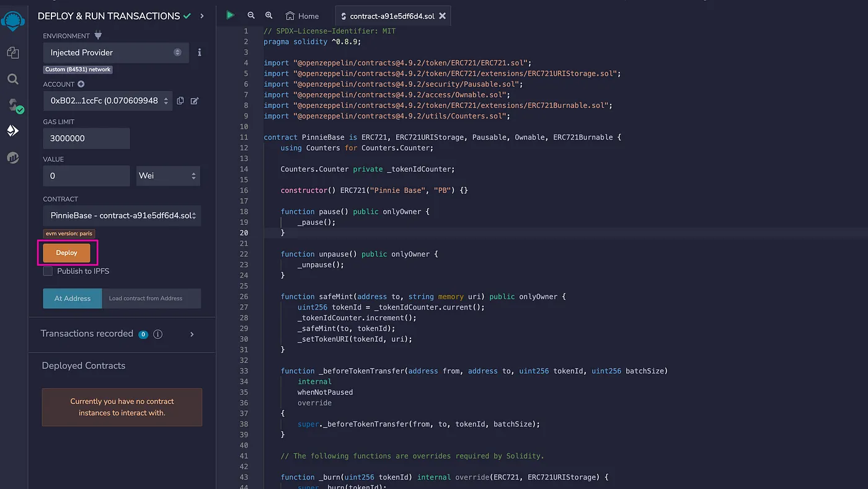The width and height of the screenshot is (868, 489).
Task: Open the Wei unit dropdown
Action: point(168,176)
